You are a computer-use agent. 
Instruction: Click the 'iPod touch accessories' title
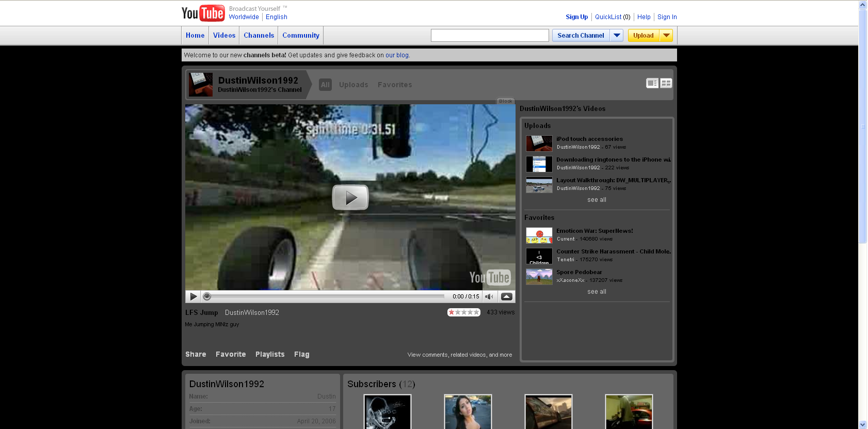click(589, 139)
